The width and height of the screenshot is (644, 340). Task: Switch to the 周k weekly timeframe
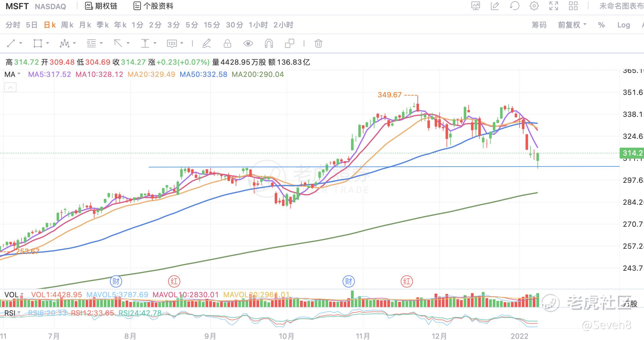(x=67, y=25)
